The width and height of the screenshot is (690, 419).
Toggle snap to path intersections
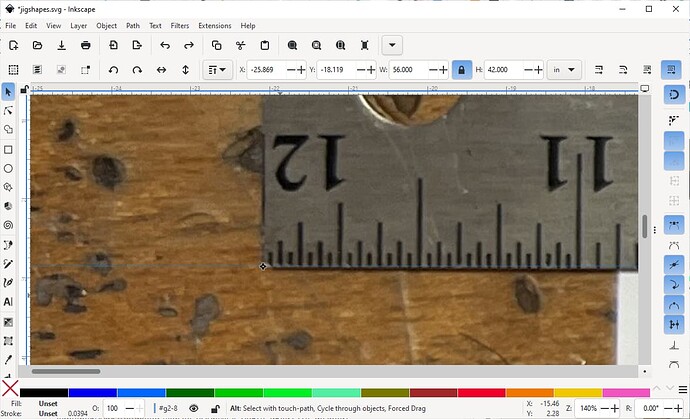click(674, 265)
